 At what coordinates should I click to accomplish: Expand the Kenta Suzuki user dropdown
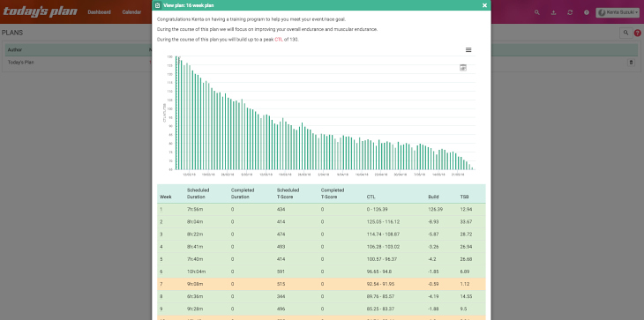pyautogui.click(x=618, y=12)
